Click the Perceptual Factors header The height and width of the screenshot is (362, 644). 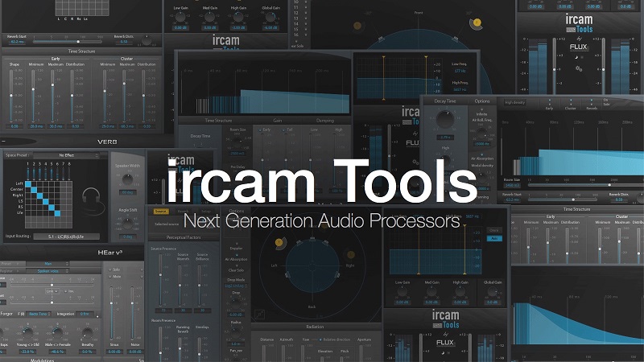tap(184, 237)
